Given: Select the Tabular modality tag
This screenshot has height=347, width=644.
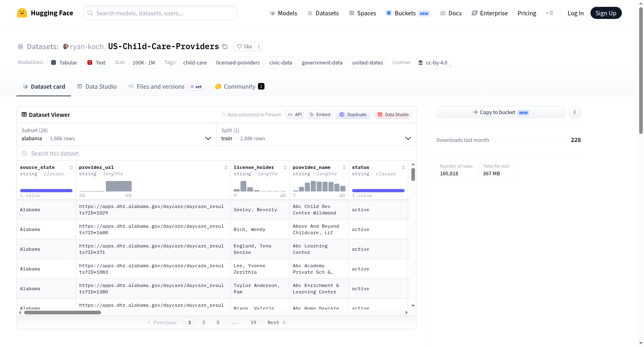Looking at the screenshot, I should [64, 62].
